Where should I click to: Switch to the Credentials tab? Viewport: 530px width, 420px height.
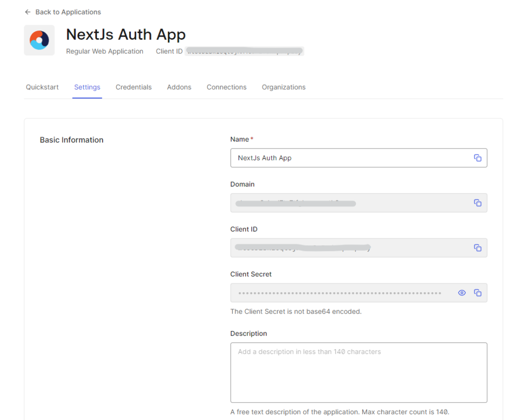point(134,87)
